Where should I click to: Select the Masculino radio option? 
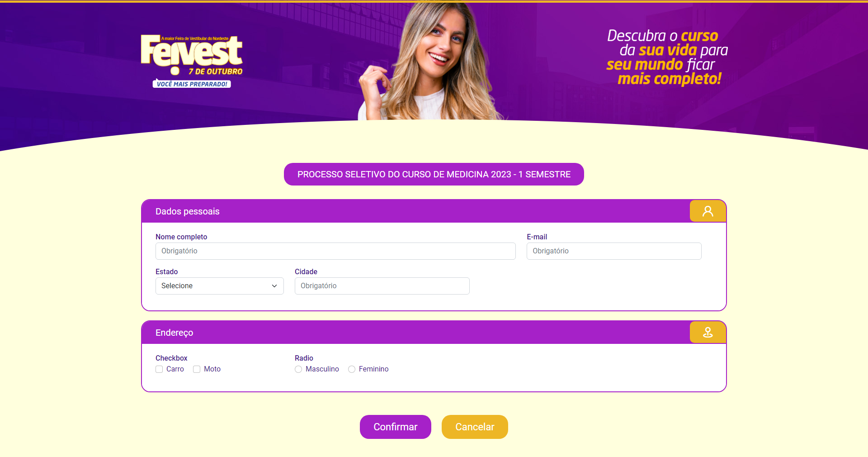[x=298, y=369]
